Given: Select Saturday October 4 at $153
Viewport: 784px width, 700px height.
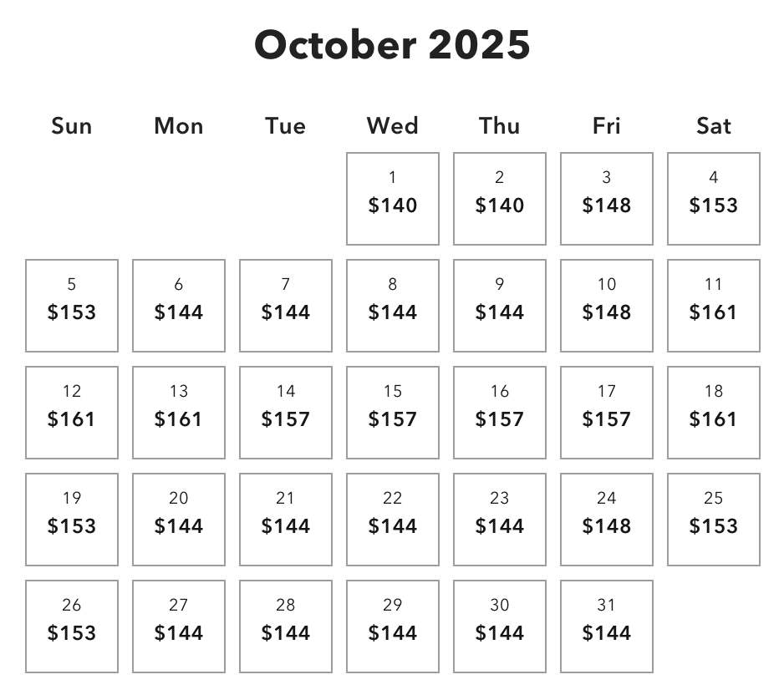Looking at the screenshot, I should pos(713,199).
